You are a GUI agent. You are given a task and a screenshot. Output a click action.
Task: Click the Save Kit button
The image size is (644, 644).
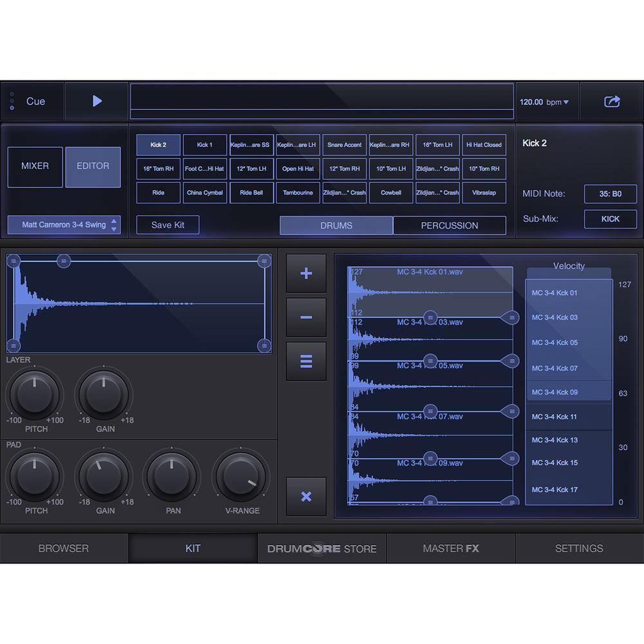(167, 225)
